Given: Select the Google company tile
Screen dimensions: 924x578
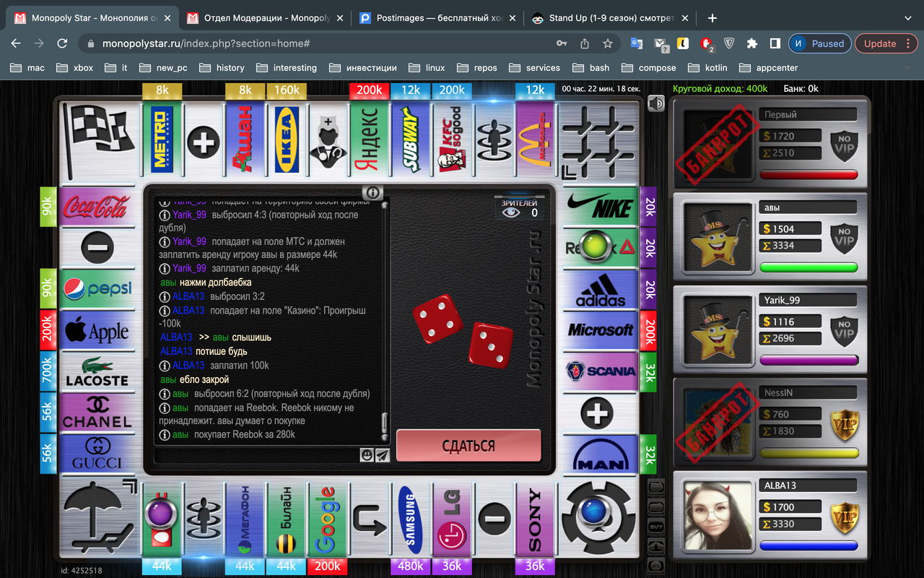Looking at the screenshot, I should click(328, 519).
